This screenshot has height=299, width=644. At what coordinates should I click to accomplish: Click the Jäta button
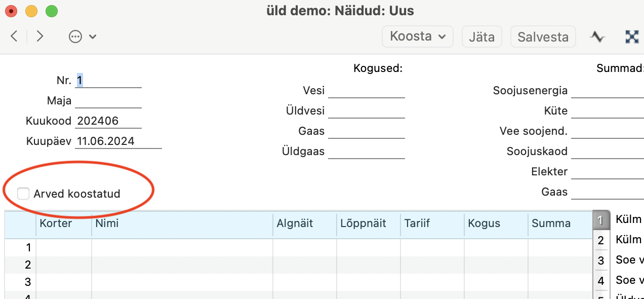481,37
